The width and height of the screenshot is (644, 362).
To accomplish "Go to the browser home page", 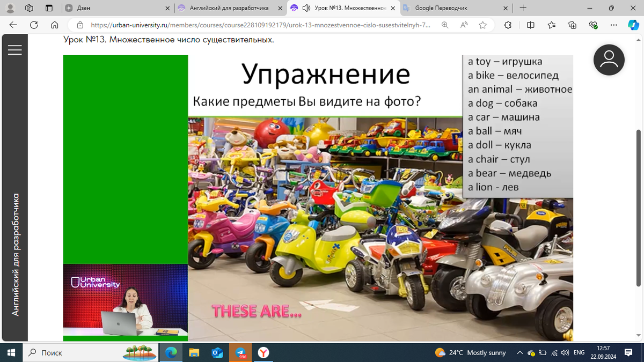I will 54,25.
